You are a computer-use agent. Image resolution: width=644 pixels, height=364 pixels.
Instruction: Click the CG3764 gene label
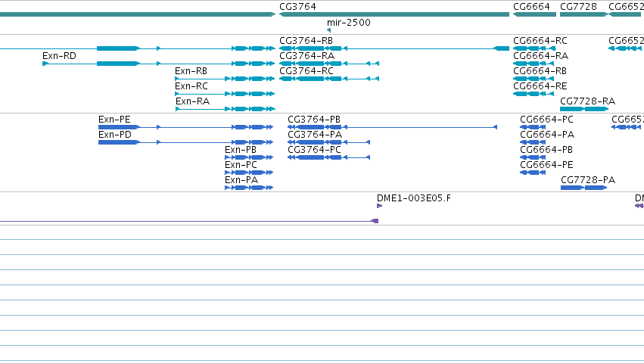(x=297, y=7)
